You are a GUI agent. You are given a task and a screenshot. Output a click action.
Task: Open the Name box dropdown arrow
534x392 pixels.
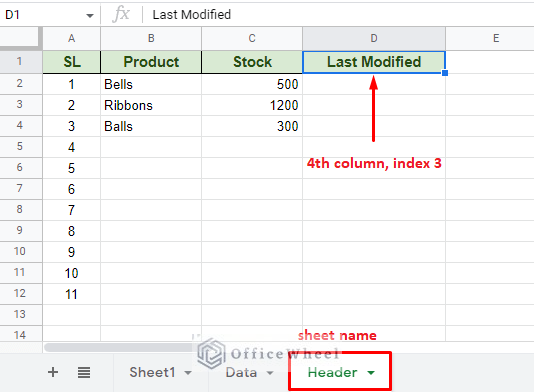coord(90,15)
